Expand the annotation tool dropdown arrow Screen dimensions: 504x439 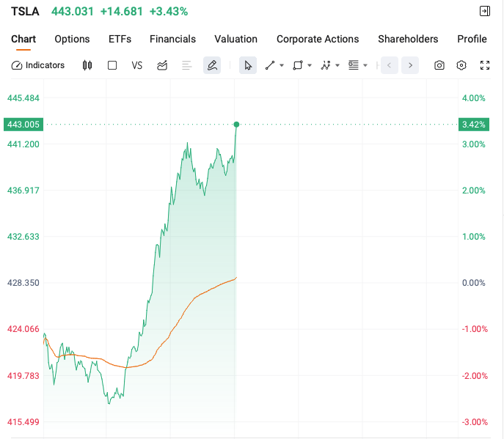pyautogui.click(x=365, y=65)
